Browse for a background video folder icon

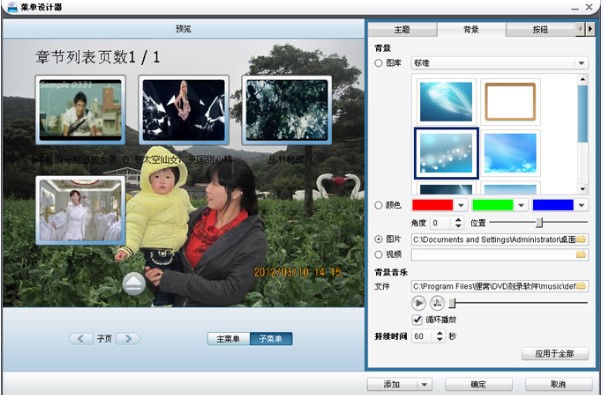(x=581, y=255)
